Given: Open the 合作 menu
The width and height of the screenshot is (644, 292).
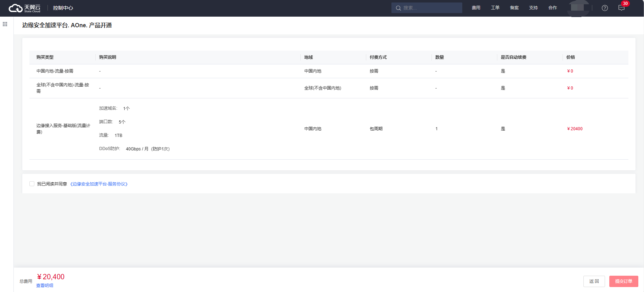Looking at the screenshot, I should (553, 8).
